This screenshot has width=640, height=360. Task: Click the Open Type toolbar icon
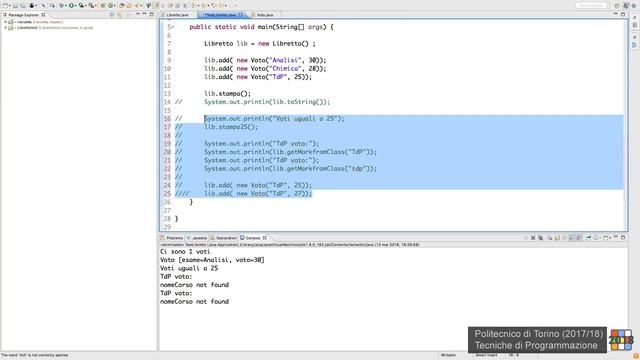click(x=122, y=5)
